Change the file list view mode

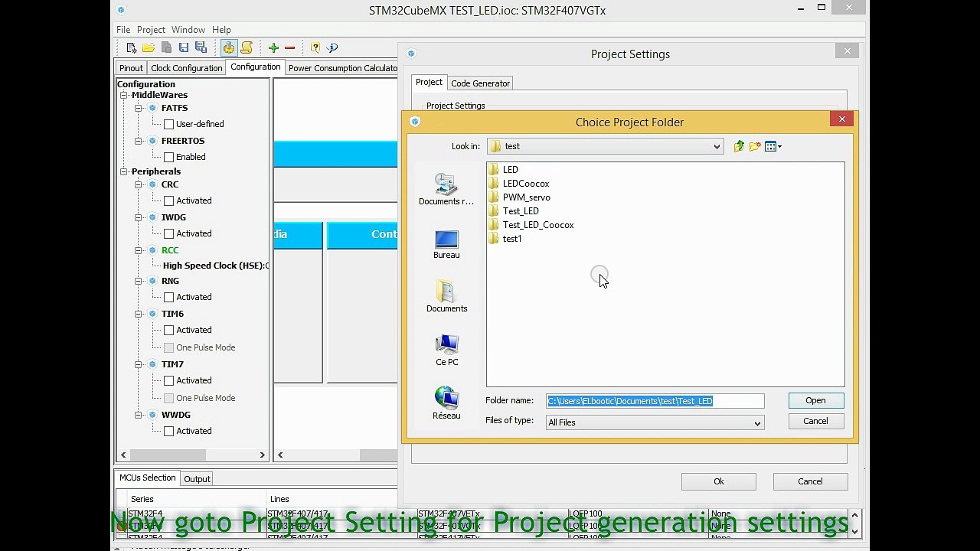coord(773,146)
